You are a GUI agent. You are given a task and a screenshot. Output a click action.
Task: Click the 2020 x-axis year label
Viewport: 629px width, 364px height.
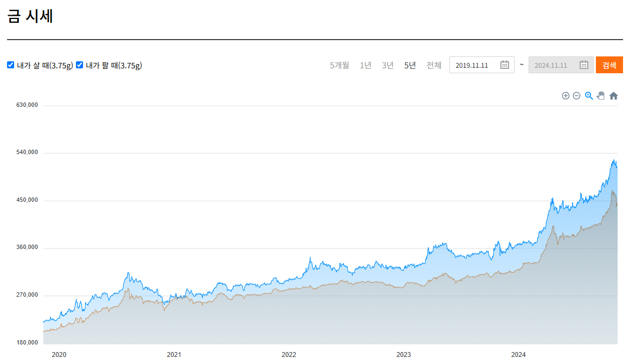(59, 355)
